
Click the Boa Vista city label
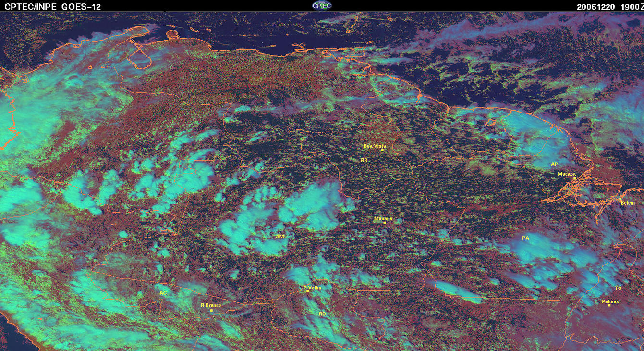(x=375, y=146)
